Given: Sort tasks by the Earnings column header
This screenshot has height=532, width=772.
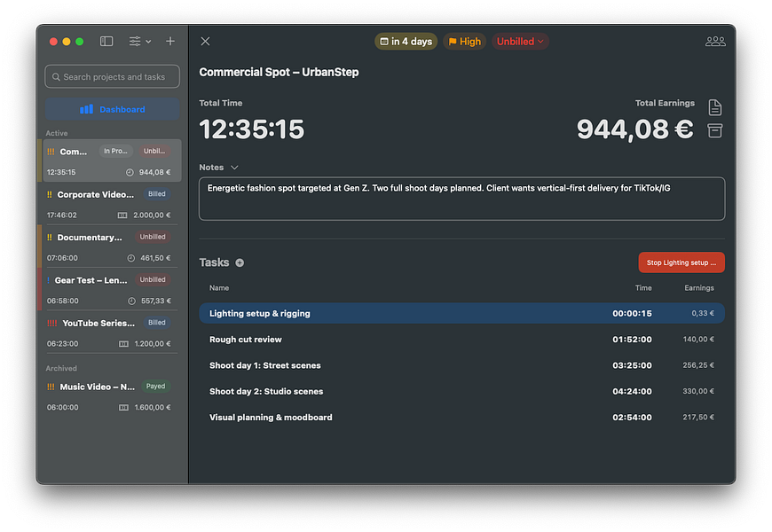Looking at the screenshot, I should [699, 288].
